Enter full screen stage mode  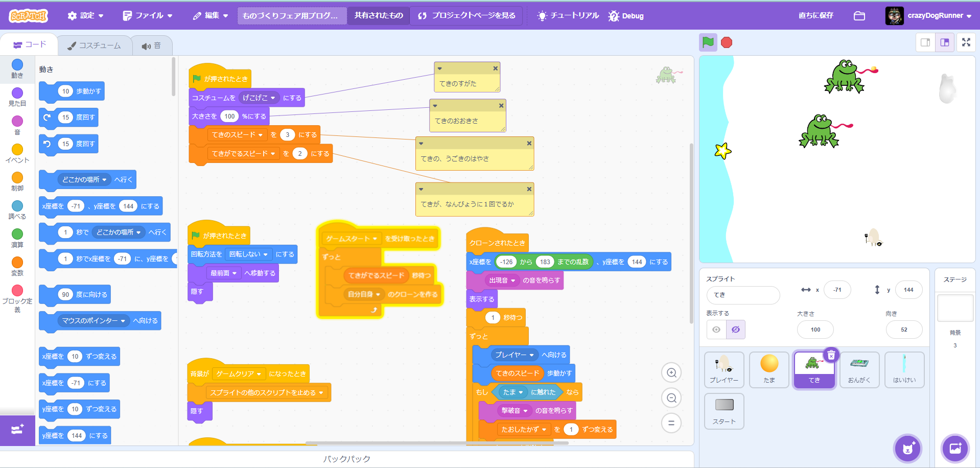click(x=966, y=42)
